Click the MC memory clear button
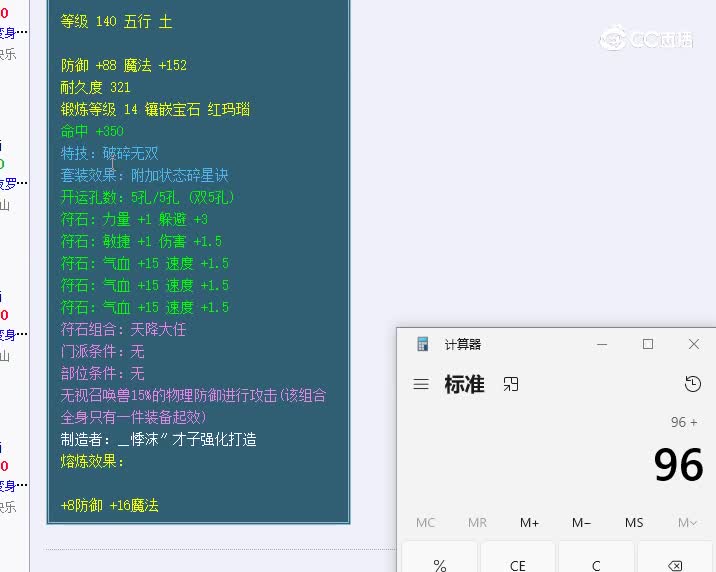The image size is (716, 572). point(425,522)
